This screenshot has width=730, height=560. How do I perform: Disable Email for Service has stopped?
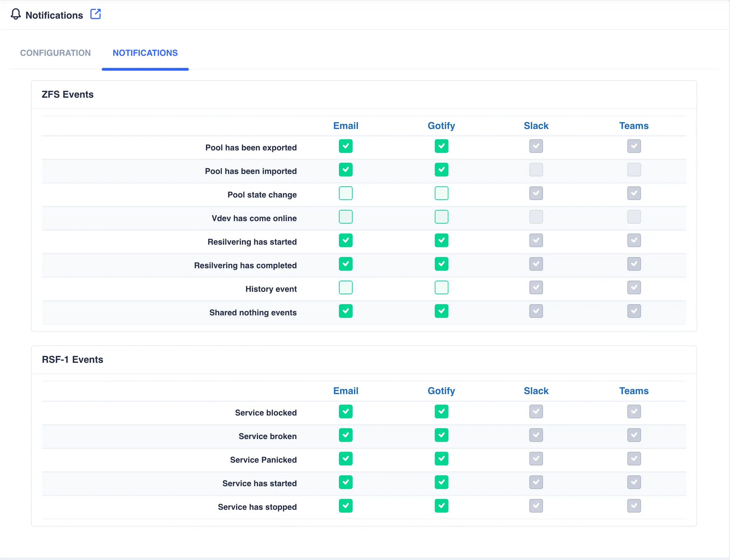[346, 506]
